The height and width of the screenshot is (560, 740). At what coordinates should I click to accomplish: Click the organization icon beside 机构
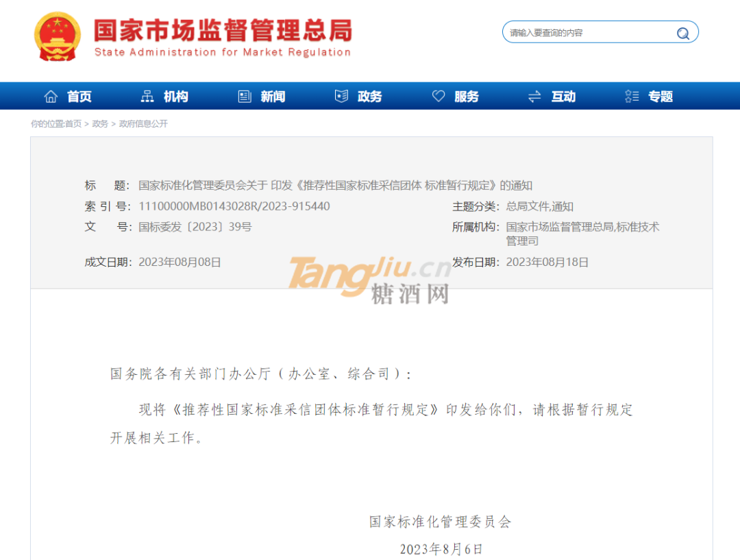coord(147,97)
